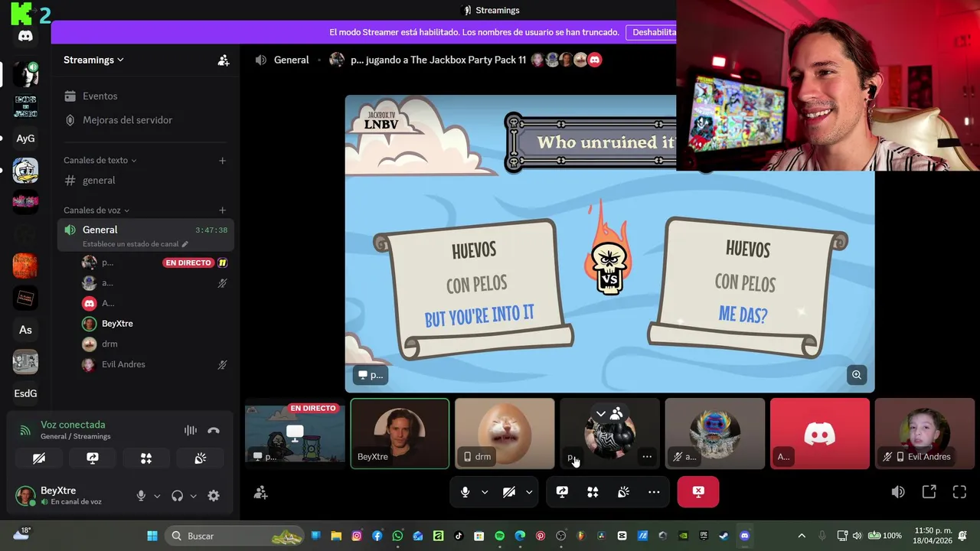Edit channel status pencil icon
Screen dimensions: 980x551
coord(185,244)
